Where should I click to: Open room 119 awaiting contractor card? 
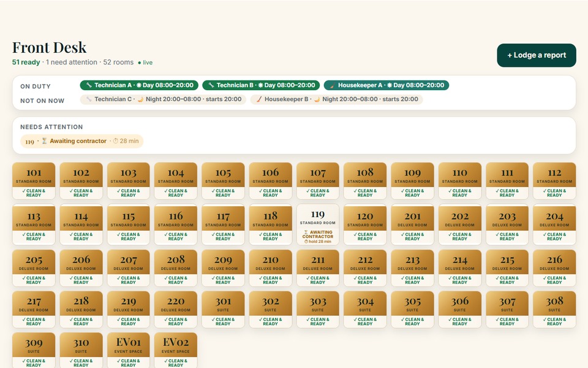point(318,224)
